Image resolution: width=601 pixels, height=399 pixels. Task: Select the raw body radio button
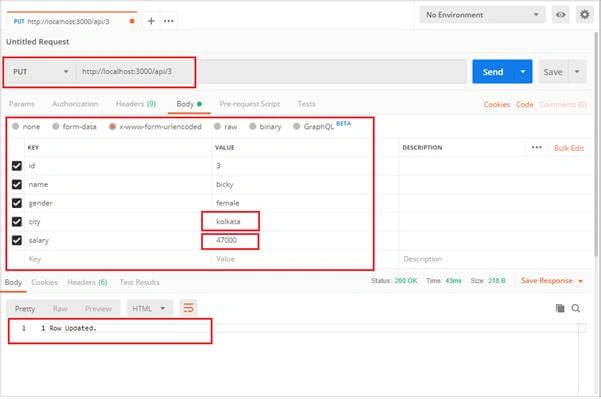coord(217,126)
